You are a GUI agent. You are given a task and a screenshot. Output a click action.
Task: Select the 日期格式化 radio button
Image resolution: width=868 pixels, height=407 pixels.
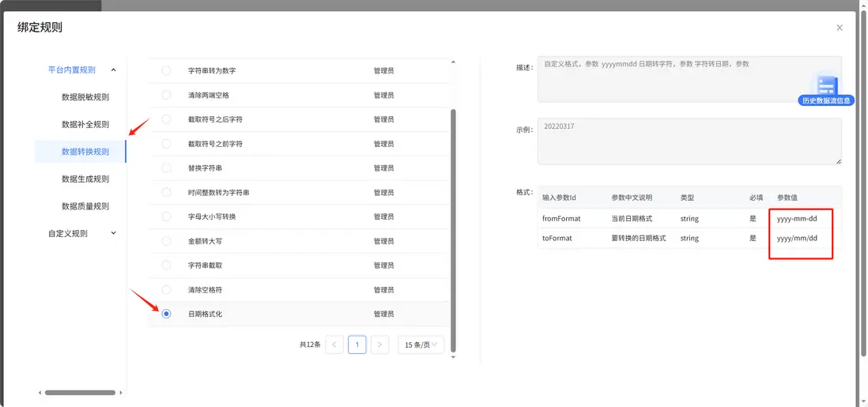point(166,314)
